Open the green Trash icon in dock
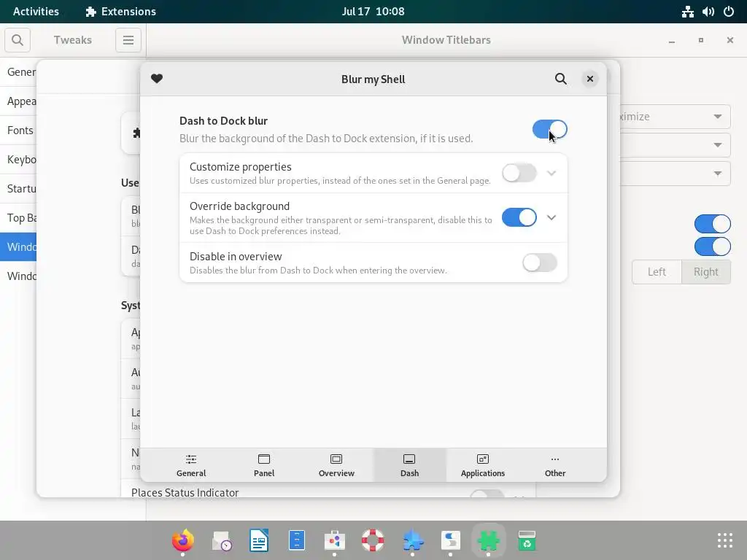The height and width of the screenshot is (560, 747). [x=527, y=540]
